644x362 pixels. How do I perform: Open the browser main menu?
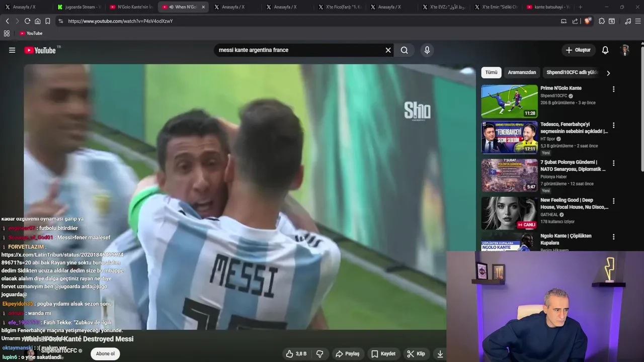pos(638,21)
